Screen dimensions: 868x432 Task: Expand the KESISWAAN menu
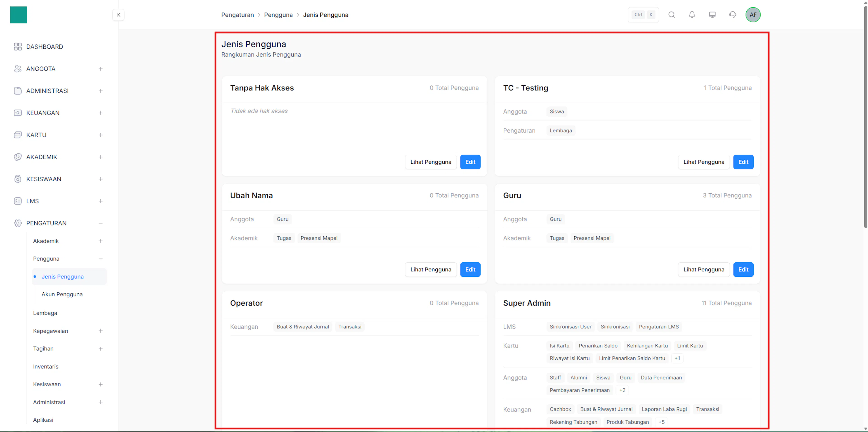(100, 179)
